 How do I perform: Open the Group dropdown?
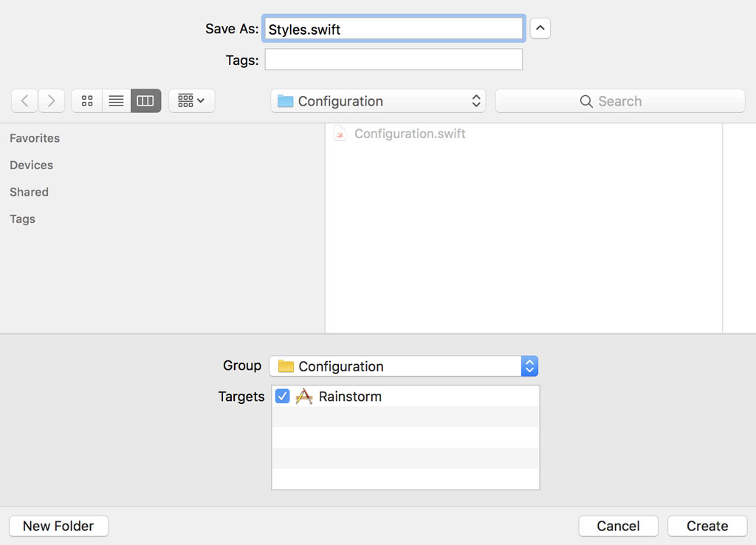point(529,366)
